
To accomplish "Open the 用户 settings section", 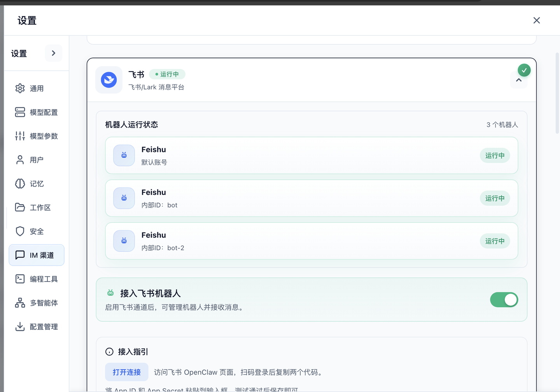I will click(x=37, y=160).
